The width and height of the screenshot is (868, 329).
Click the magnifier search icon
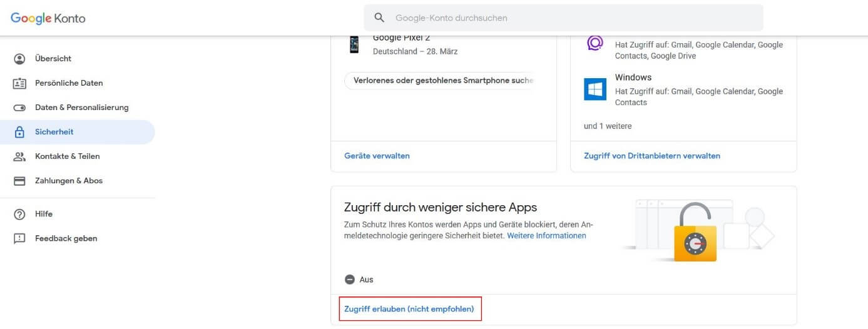coord(379,18)
